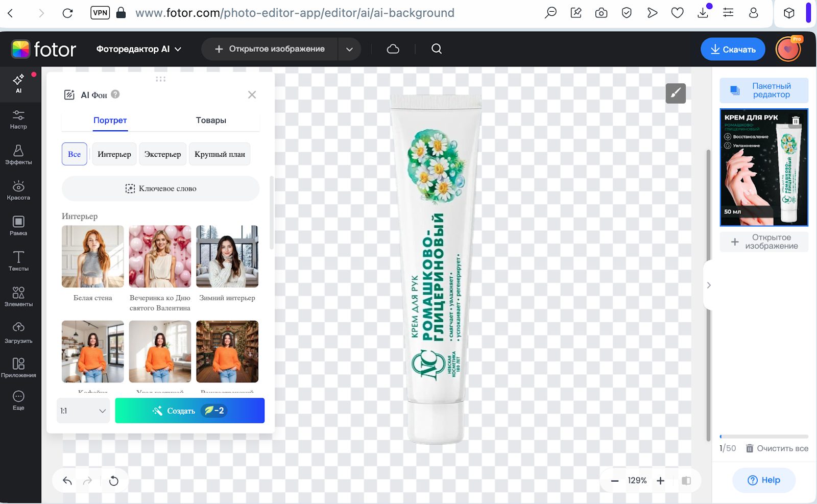The height and width of the screenshot is (504, 817).
Task: Click the brush tool icon on canvas
Action: [675, 93]
